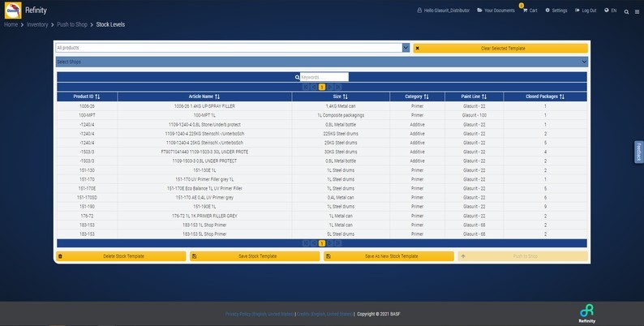Select product ID 151-170SD
644x326 pixels.
(x=87, y=198)
